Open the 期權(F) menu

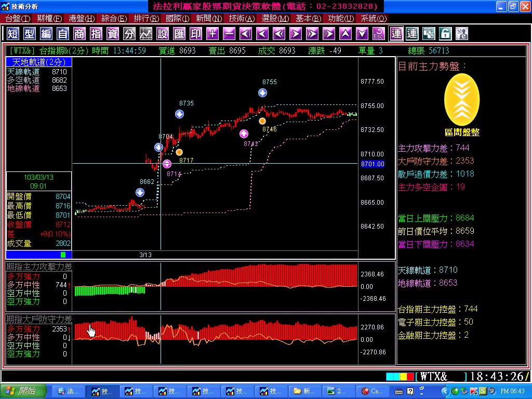[49, 18]
